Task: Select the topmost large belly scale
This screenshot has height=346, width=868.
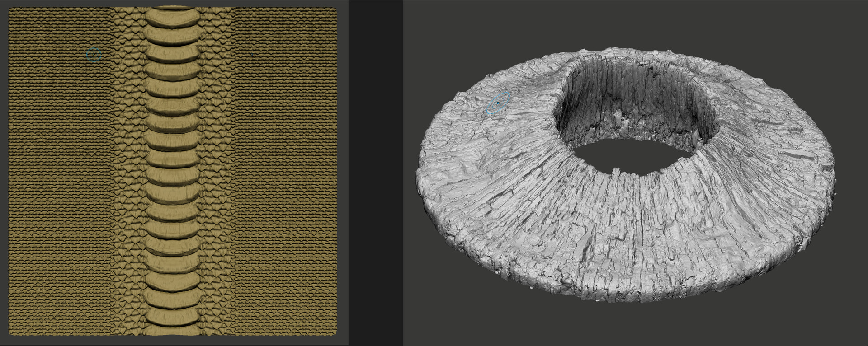Action: 172,18
